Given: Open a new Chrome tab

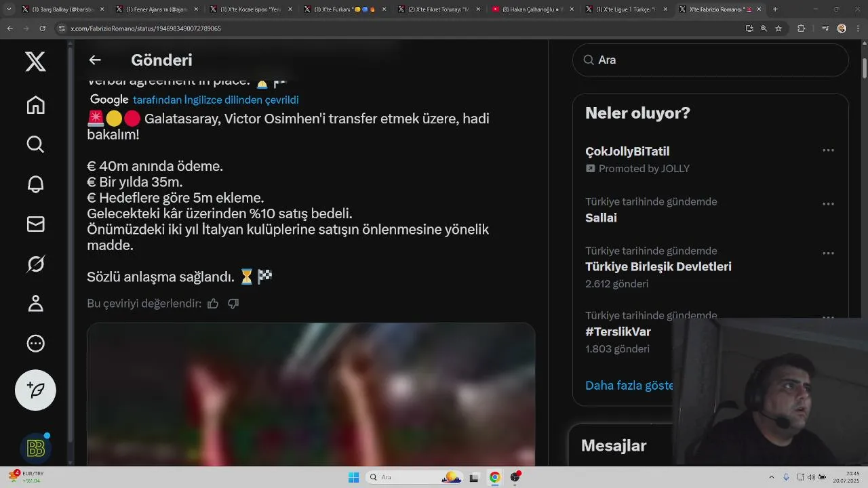Looking at the screenshot, I should click(775, 9).
